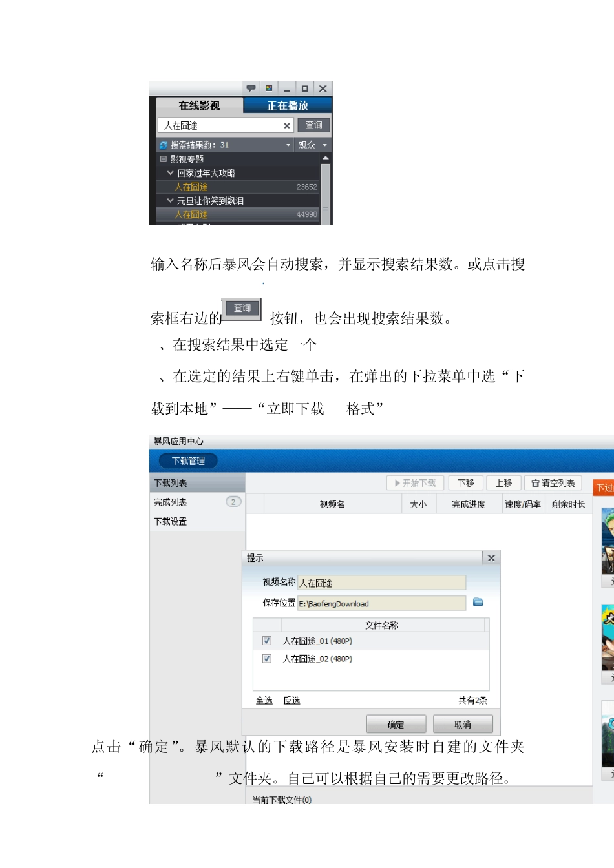
Task: Close the Baofeng player panel
Action: click(323, 88)
